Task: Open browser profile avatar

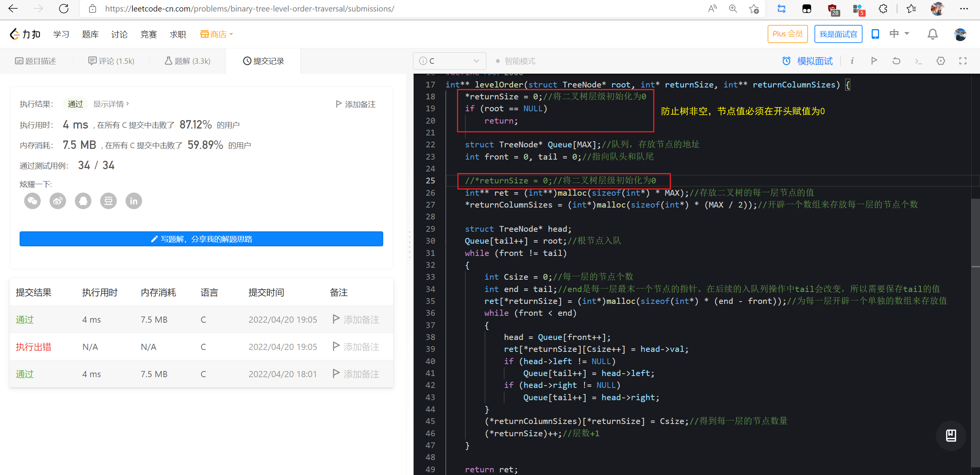Action: [937, 8]
